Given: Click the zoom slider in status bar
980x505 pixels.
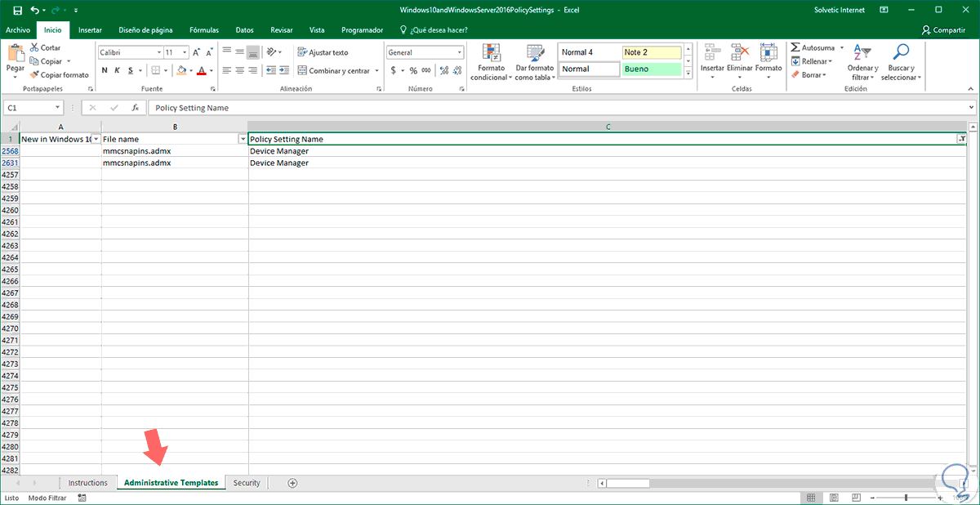Looking at the screenshot, I should [905, 498].
